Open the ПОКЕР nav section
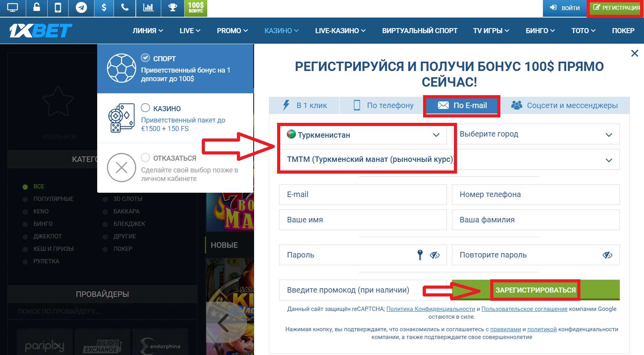 [623, 31]
